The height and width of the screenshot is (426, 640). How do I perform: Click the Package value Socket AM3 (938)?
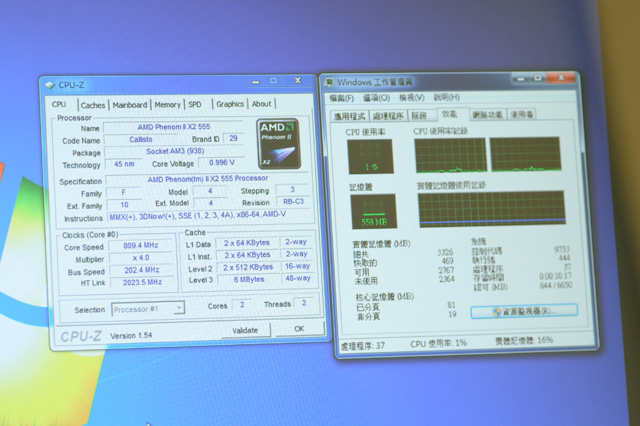[x=175, y=151]
